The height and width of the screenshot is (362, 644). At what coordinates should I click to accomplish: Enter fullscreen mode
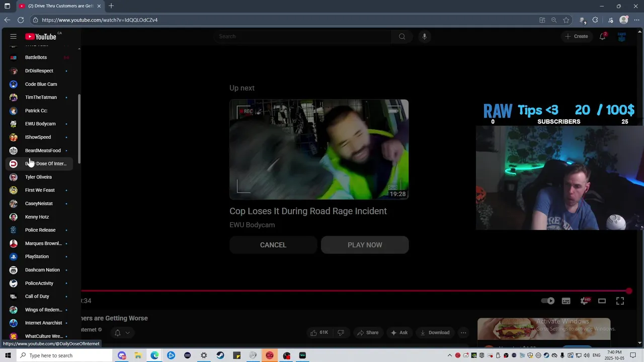pyautogui.click(x=620, y=301)
